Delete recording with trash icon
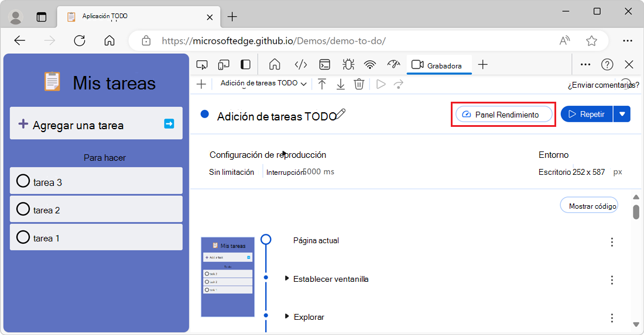This screenshot has height=335, width=644. [359, 84]
